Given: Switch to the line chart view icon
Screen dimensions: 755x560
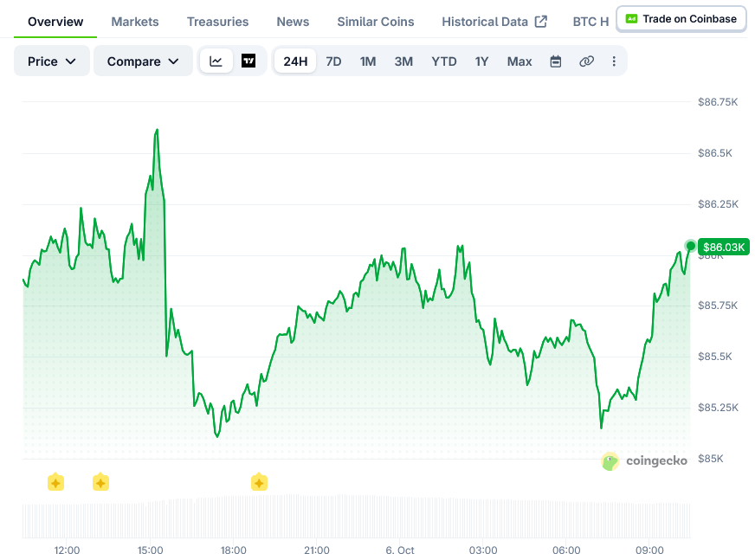Looking at the screenshot, I should [x=216, y=61].
